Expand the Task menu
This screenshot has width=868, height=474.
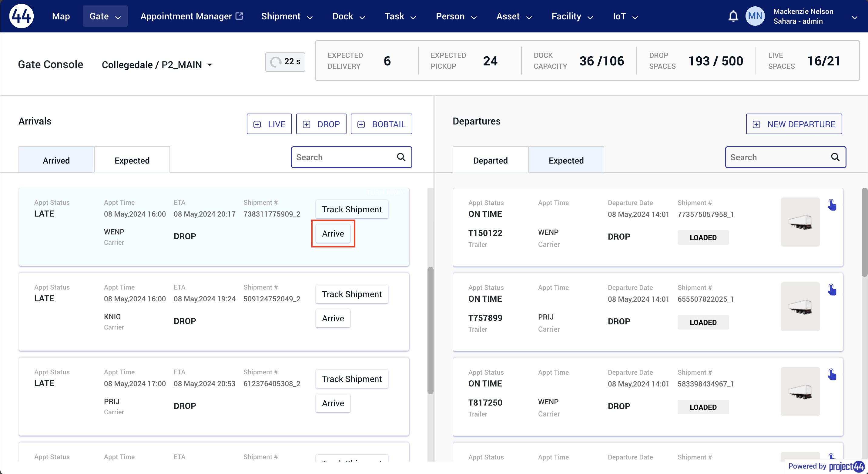click(x=400, y=16)
